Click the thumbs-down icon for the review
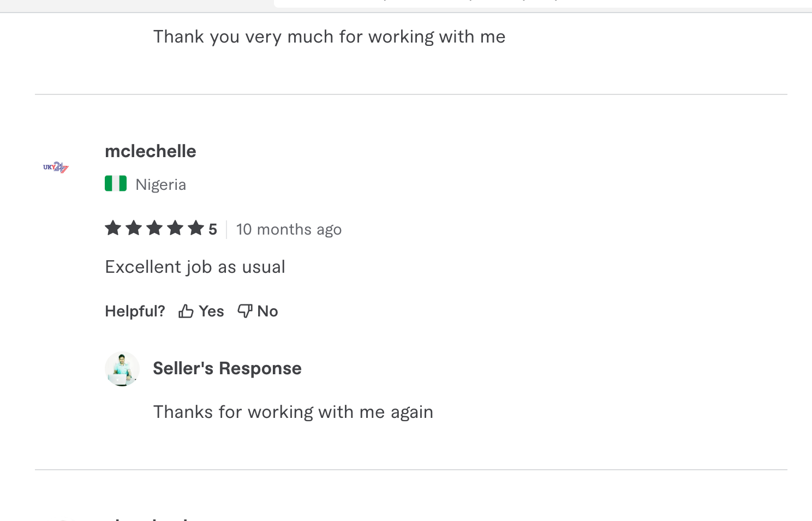812x521 pixels. click(x=245, y=311)
